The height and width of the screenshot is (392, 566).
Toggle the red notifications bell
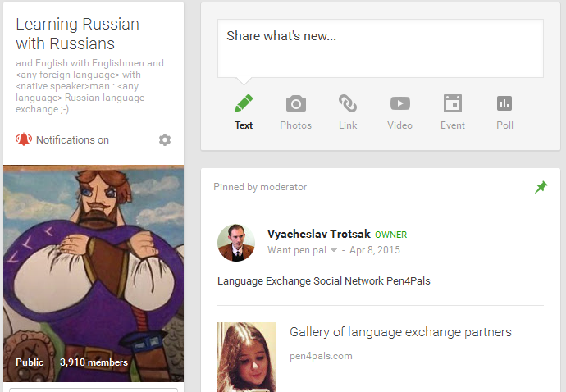pos(24,139)
